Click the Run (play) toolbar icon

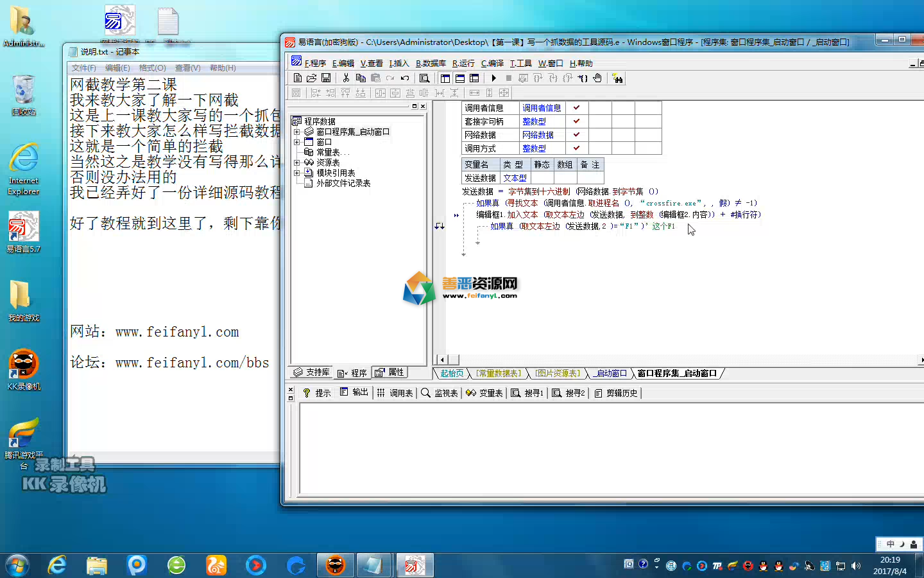coord(493,78)
